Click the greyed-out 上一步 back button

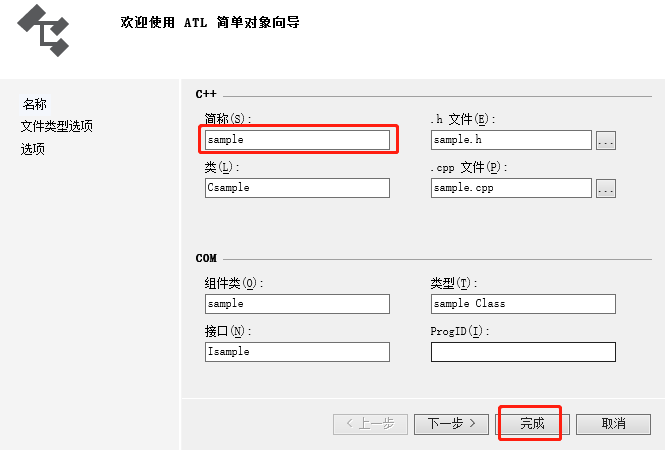pyautogui.click(x=370, y=424)
